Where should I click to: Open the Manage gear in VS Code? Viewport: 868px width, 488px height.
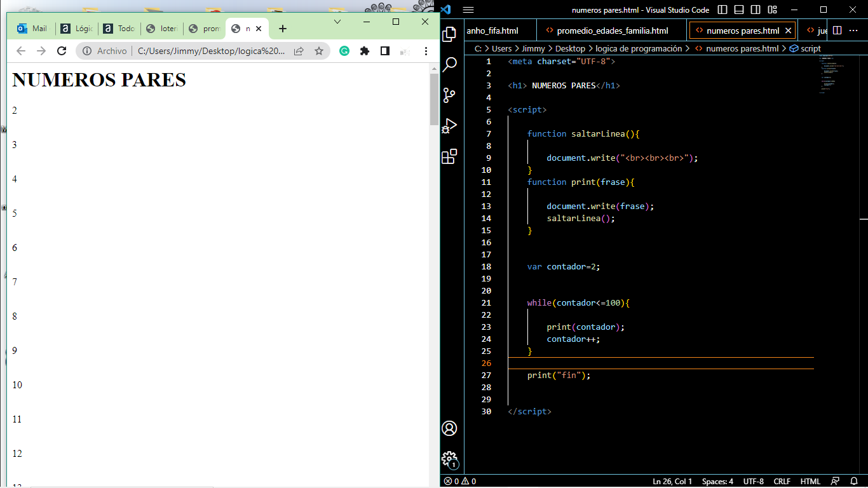pyautogui.click(x=449, y=459)
